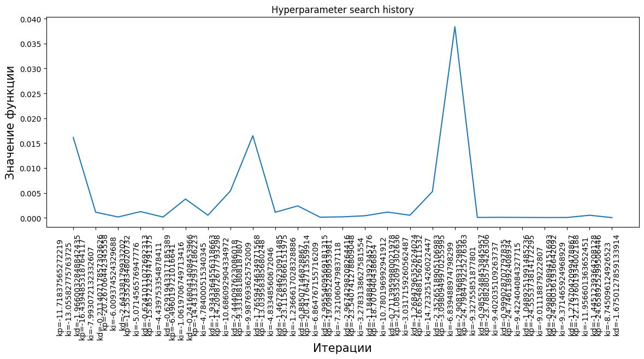
Task: Click the y-axis label "Значение функции"
Action: click(x=10, y=123)
